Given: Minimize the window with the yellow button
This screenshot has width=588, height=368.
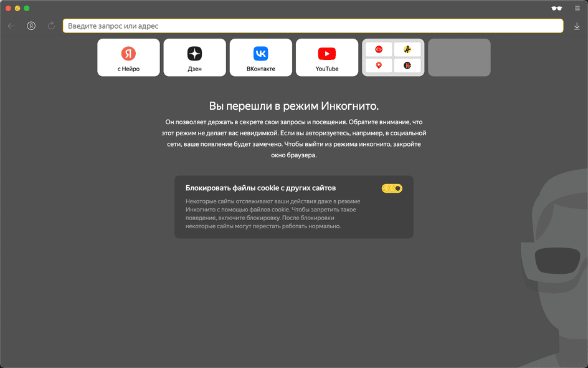Looking at the screenshot, I should pyautogui.click(x=17, y=8).
